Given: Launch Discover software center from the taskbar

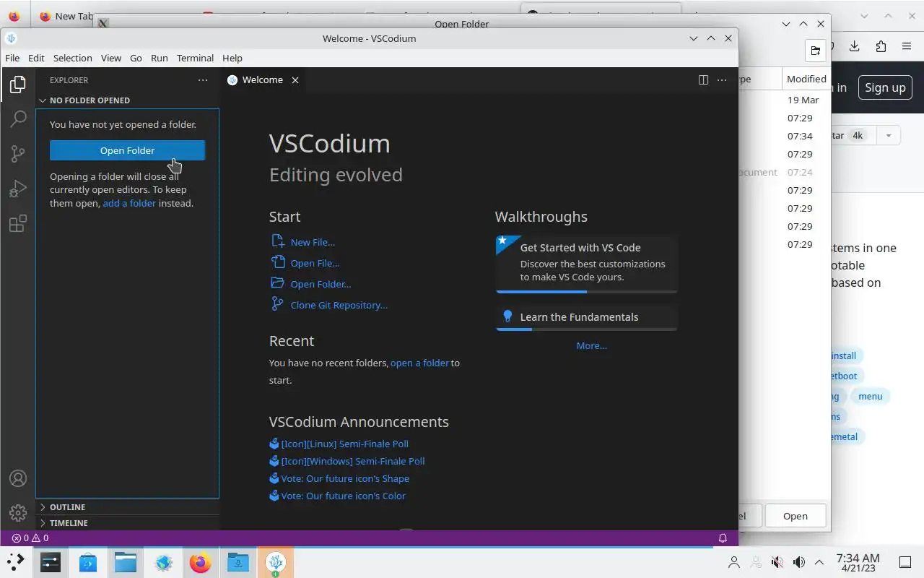Looking at the screenshot, I should 88,562.
